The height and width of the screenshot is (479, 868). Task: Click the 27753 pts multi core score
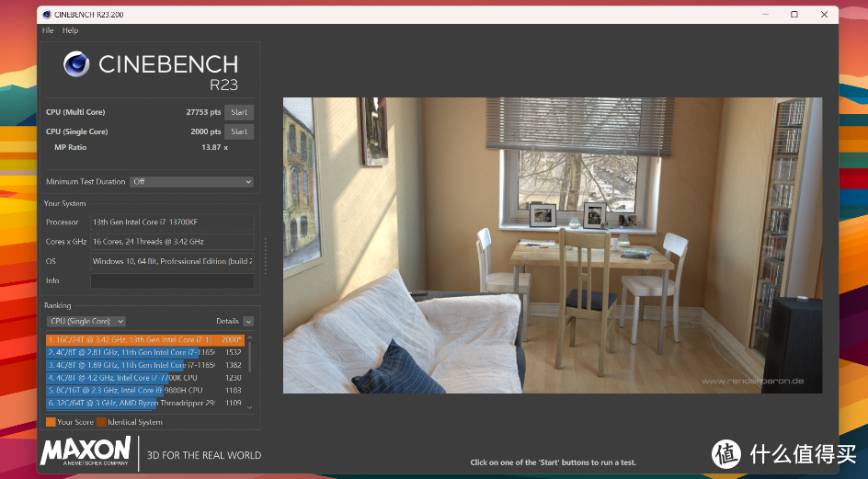(203, 112)
